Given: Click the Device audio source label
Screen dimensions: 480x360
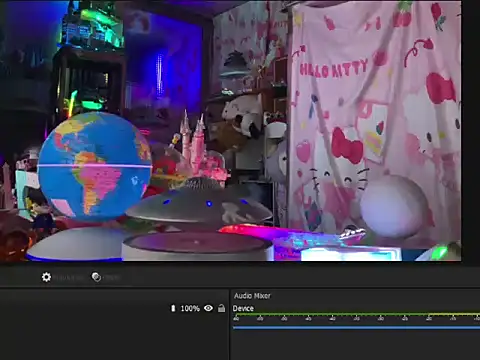Looking at the screenshot, I should click(x=243, y=308).
